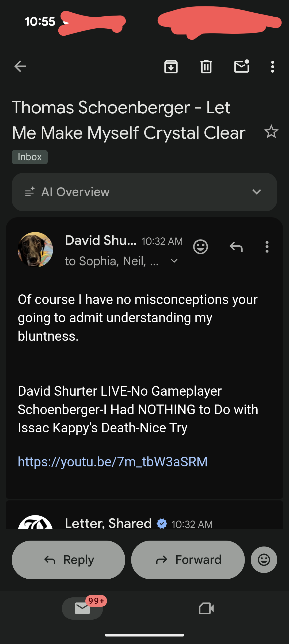
Task: Switch to the Mail tab
Action: click(82, 608)
